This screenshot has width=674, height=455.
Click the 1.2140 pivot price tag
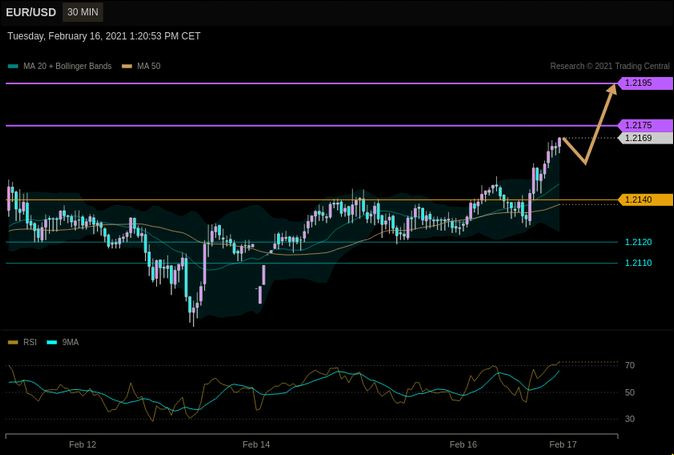tap(645, 200)
